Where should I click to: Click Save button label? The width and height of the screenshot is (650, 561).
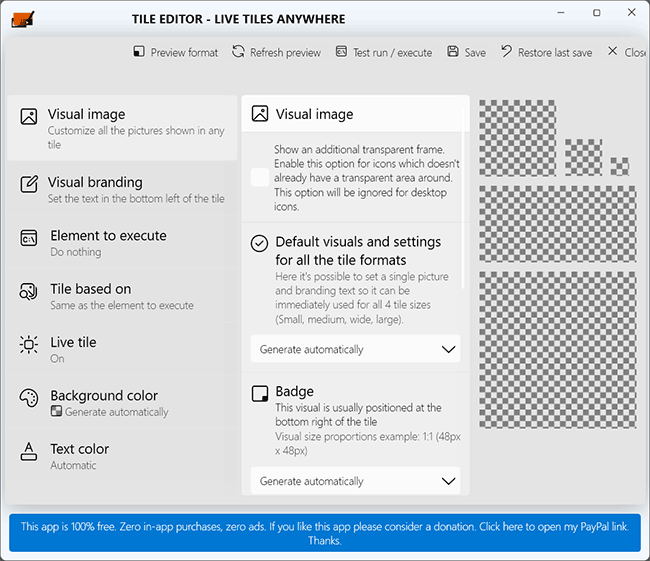[x=475, y=53]
